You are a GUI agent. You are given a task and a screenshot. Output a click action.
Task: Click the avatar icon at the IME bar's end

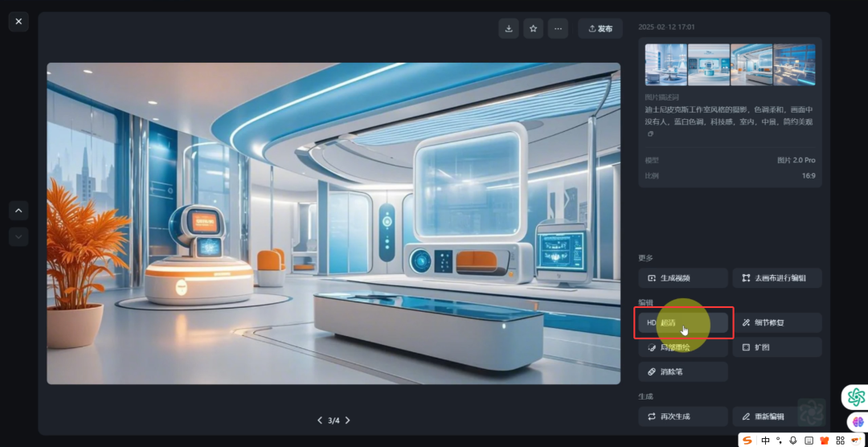click(856, 441)
